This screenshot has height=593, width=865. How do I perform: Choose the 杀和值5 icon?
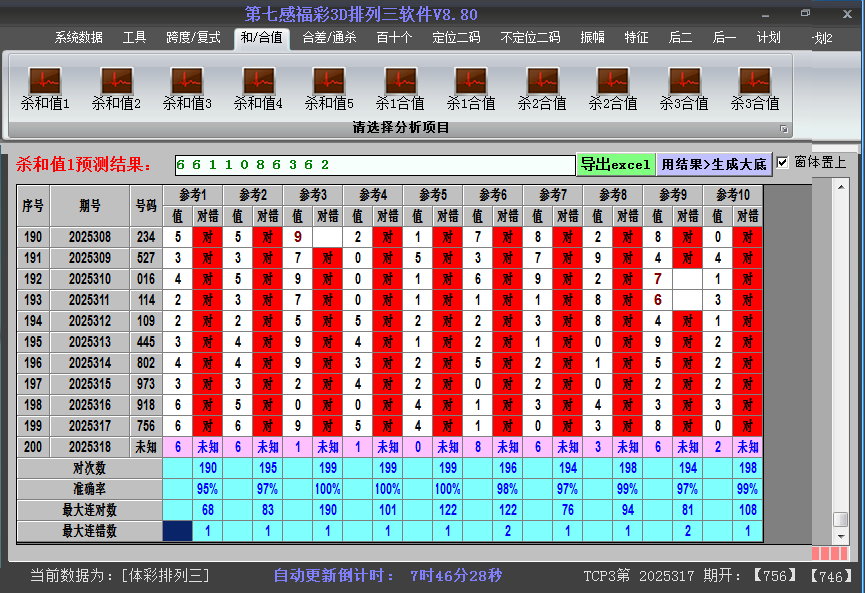pyautogui.click(x=329, y=81)
